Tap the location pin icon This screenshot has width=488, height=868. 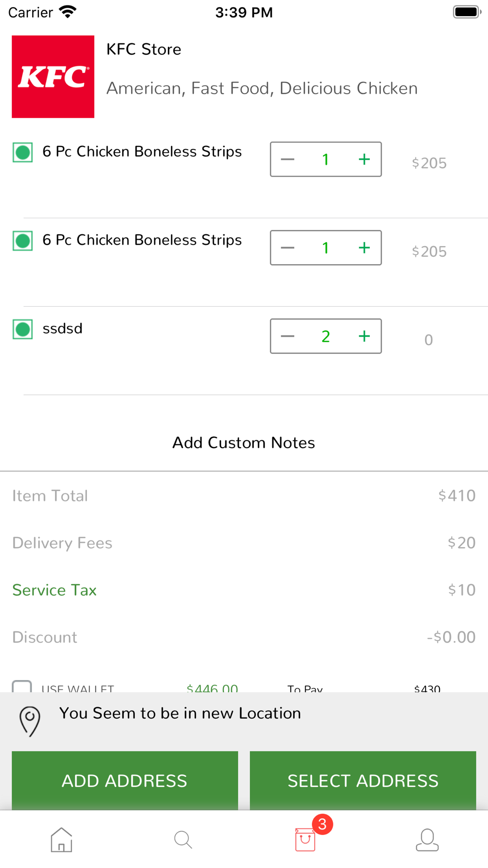pos(30,721)
